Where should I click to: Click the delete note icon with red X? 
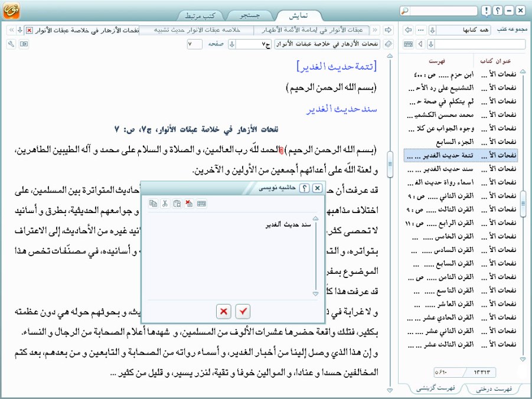(188, 204)
